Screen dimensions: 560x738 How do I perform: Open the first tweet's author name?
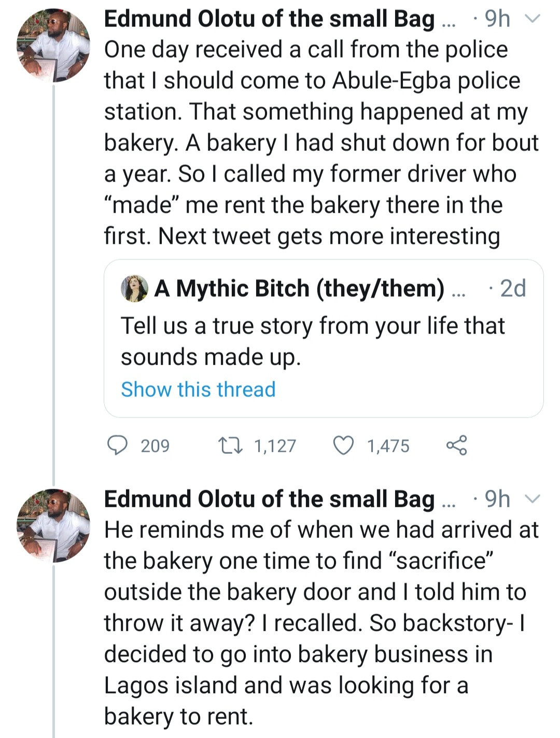click(269, 19)
